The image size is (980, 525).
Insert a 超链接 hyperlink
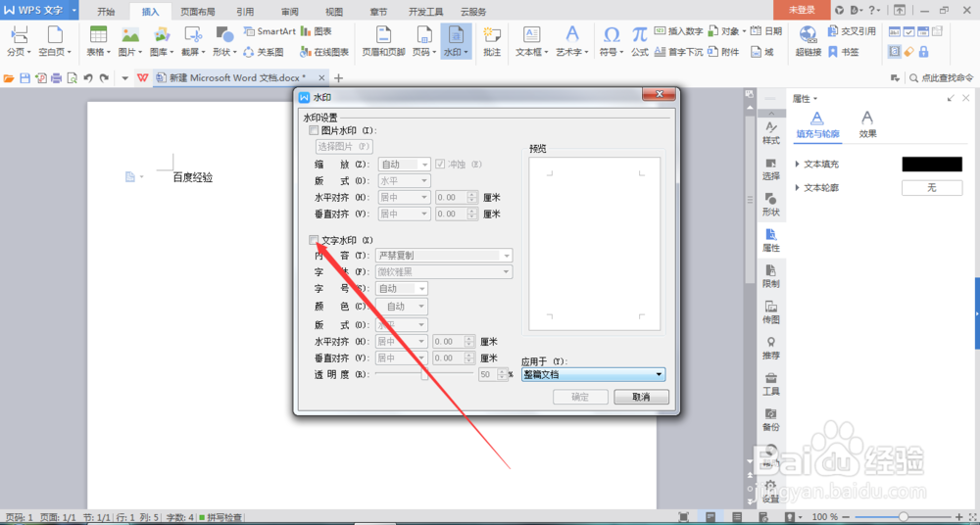(x=808, y=42)
